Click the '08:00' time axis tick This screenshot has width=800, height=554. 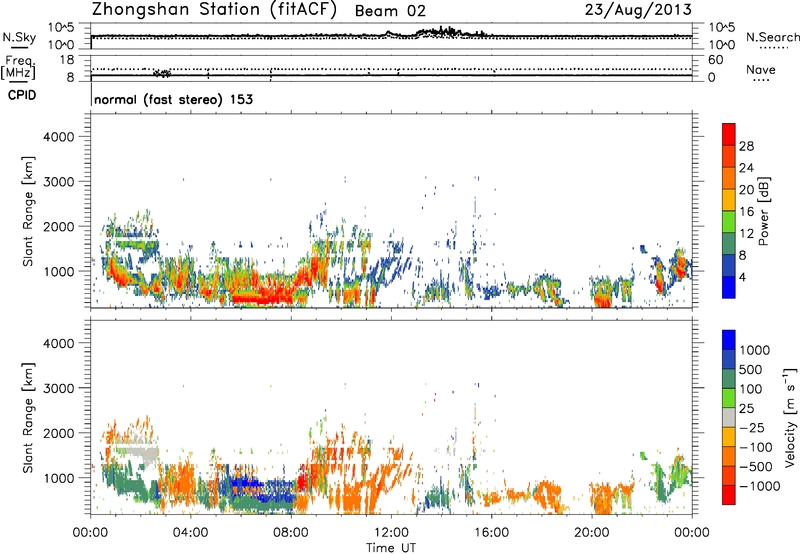coord(291,533)
